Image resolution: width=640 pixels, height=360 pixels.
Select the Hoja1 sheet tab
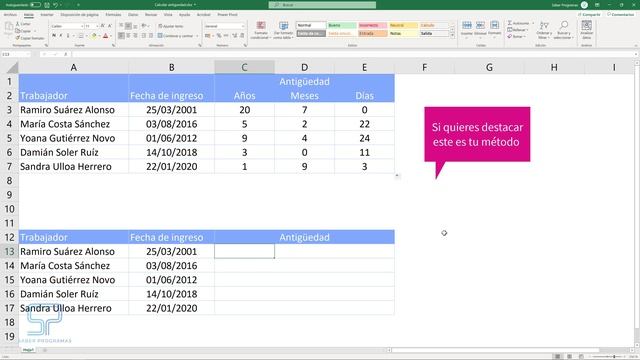[x=28, y=350]
